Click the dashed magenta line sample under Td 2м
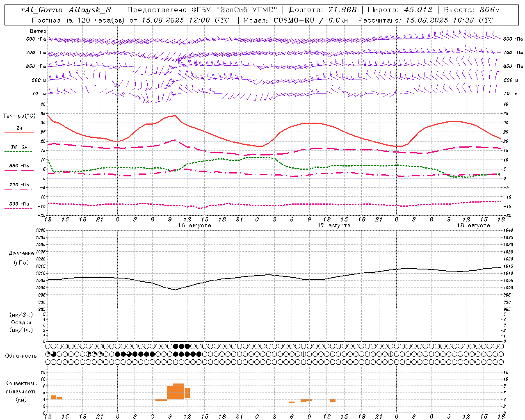 [18, 152]
